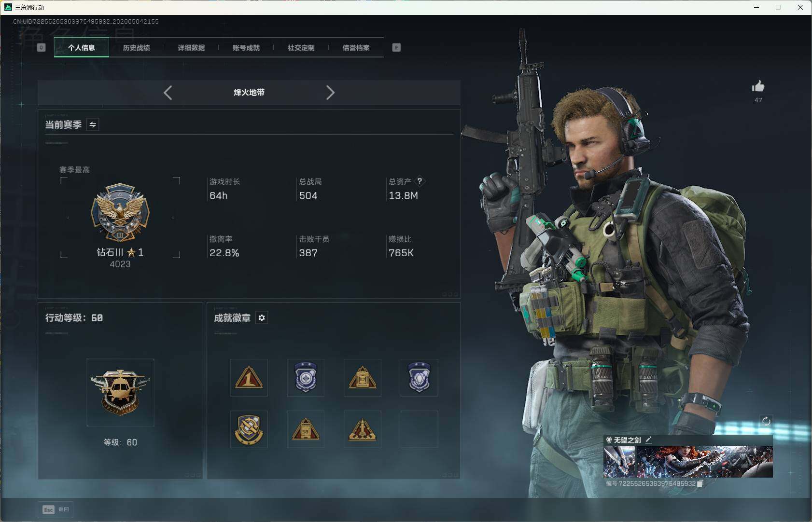Click the 等级: 60 label

click(x=120, y=442)
